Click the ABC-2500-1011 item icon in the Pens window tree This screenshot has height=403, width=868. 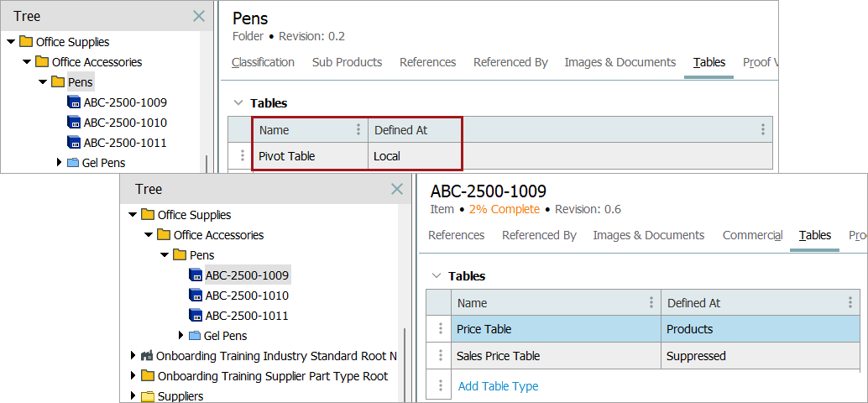pos(74,143)
